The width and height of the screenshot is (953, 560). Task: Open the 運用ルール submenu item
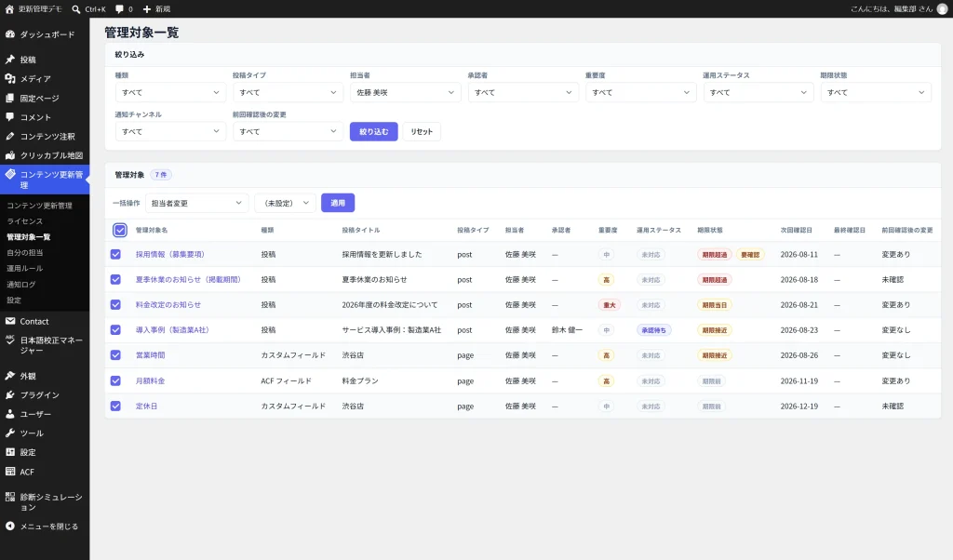tap(25, 269)
